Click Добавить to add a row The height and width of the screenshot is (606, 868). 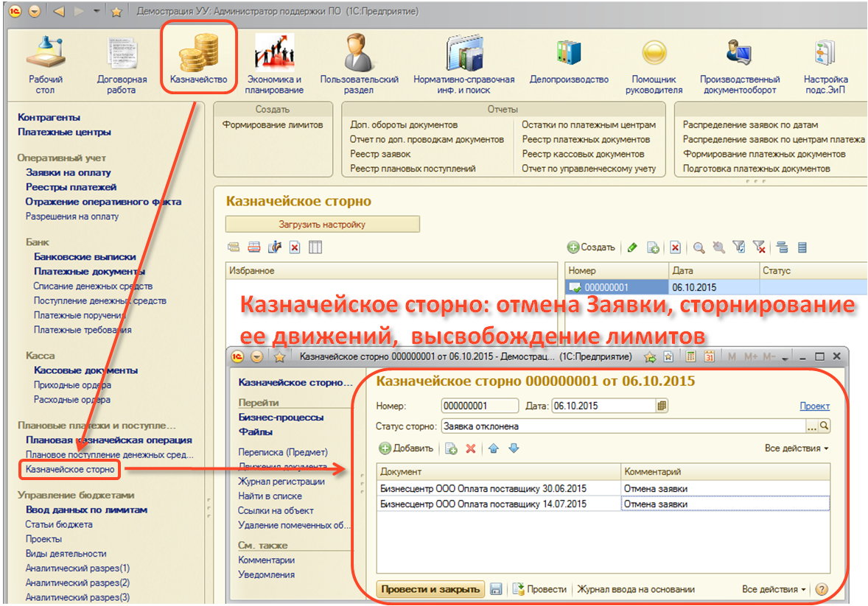click(x=406, y=448)
